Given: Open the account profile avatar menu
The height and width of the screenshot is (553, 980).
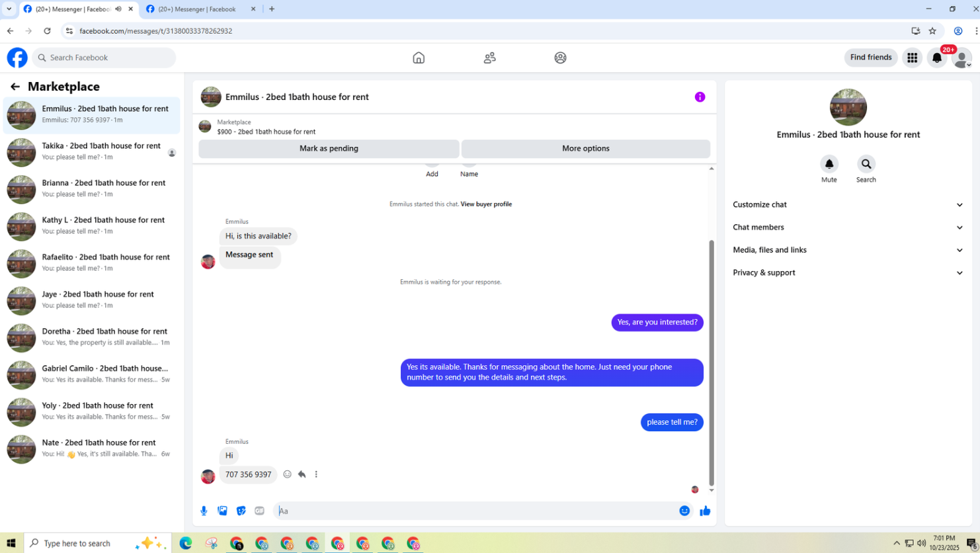Looking at the screenshot, I should coord(961,58).
